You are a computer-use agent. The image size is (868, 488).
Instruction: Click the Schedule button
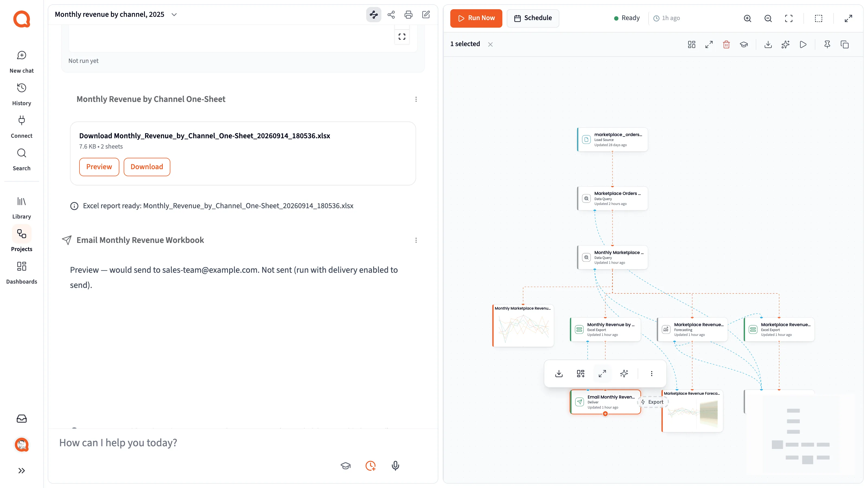[533, 18]
